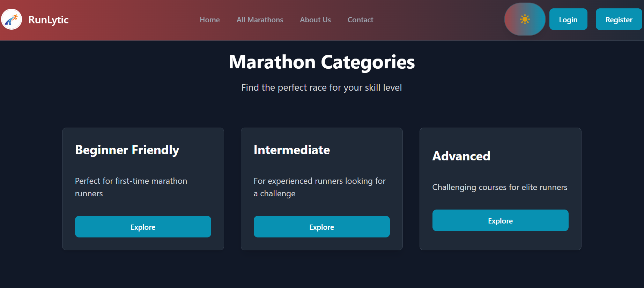Explore Intermediate marathons

point(322,227)
